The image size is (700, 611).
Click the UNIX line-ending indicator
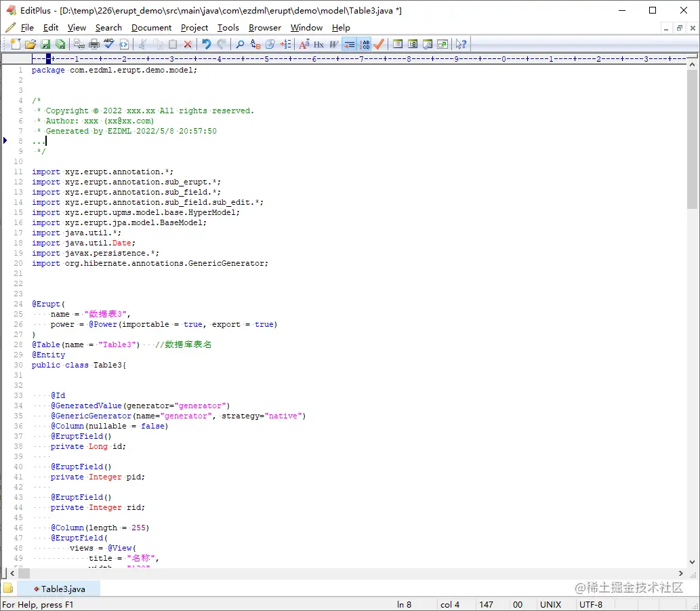coord(550,604)
